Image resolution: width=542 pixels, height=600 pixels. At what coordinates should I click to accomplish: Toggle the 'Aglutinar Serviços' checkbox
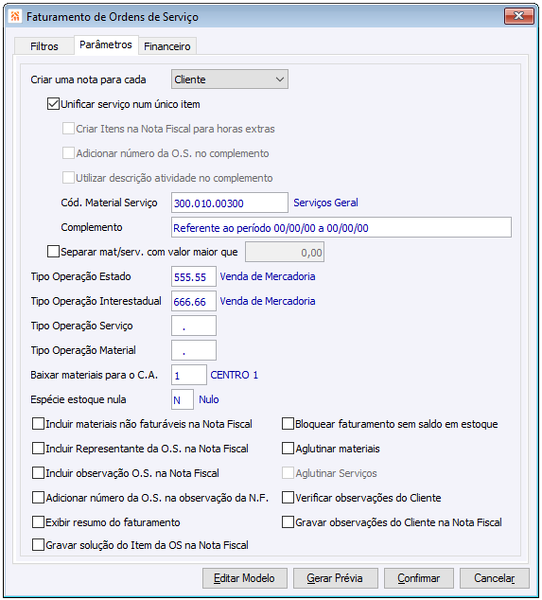(288, 473)
